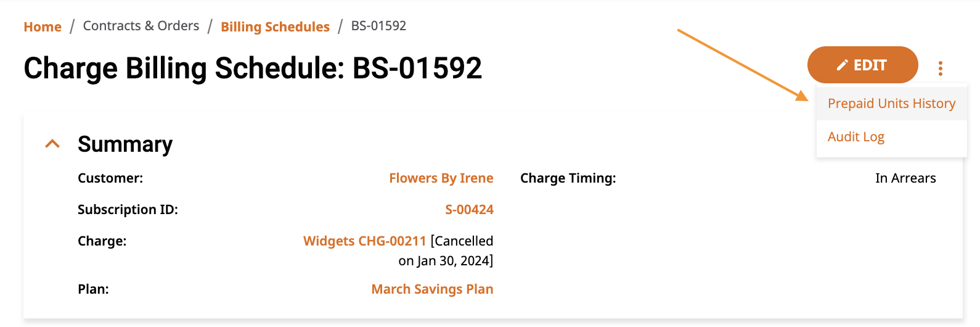Click the EDIT button label

tap(870, 65)
